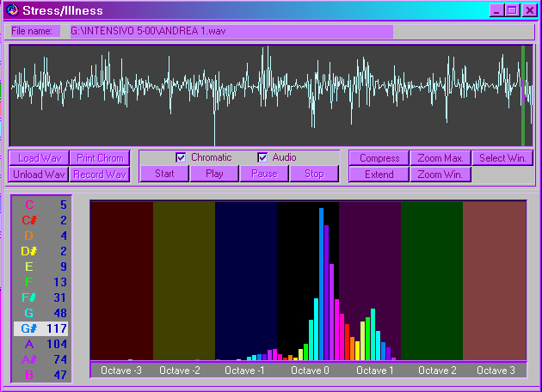The height and width of the screenshot is (392, 542).
Task: Click the Stress/Illness title bar app icon
Action: [12, 10]
